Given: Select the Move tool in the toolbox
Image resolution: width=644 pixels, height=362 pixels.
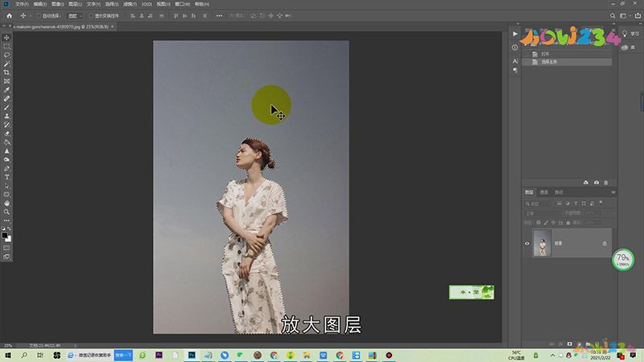Looking at the screenshot, I should coord(6,37).
